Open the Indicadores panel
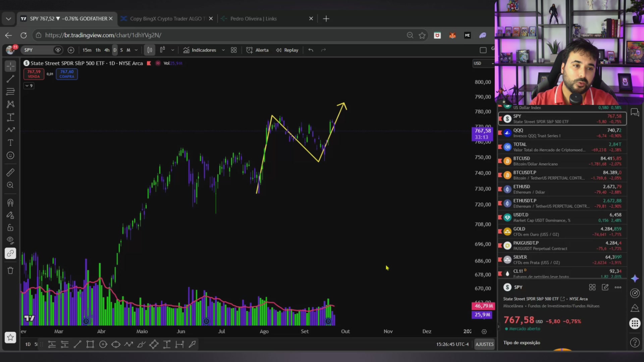The image size is (644, 362). pyautogui.click(x=200, y=50)
